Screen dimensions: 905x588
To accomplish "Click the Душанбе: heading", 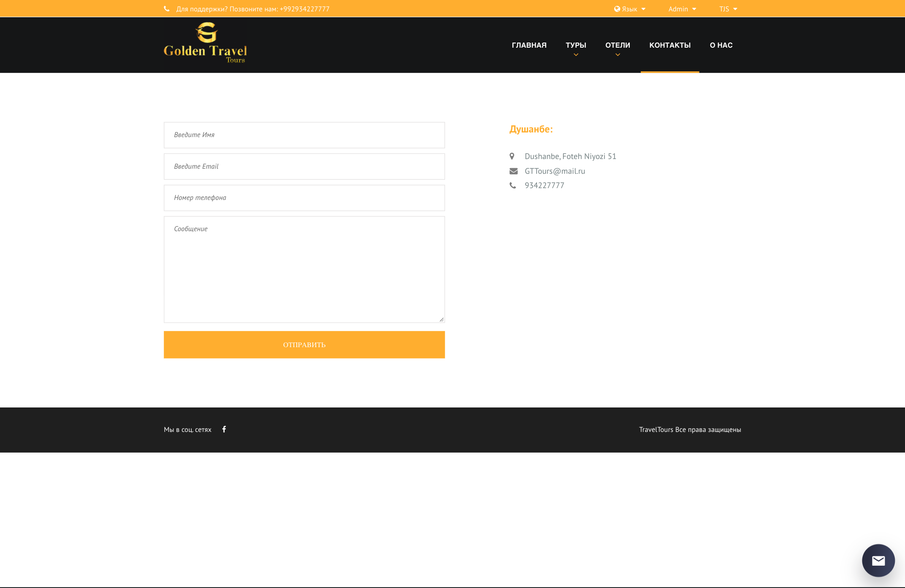I will [531, 129].
